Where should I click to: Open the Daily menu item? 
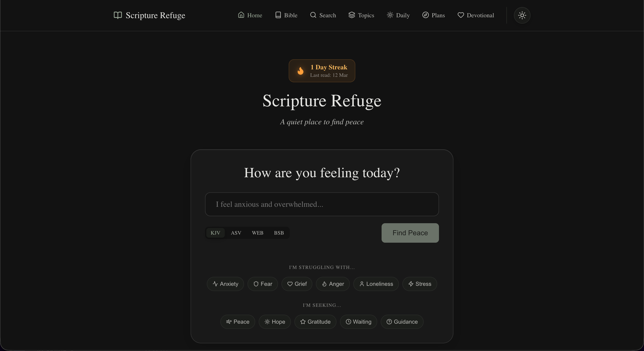coord(398,15)
